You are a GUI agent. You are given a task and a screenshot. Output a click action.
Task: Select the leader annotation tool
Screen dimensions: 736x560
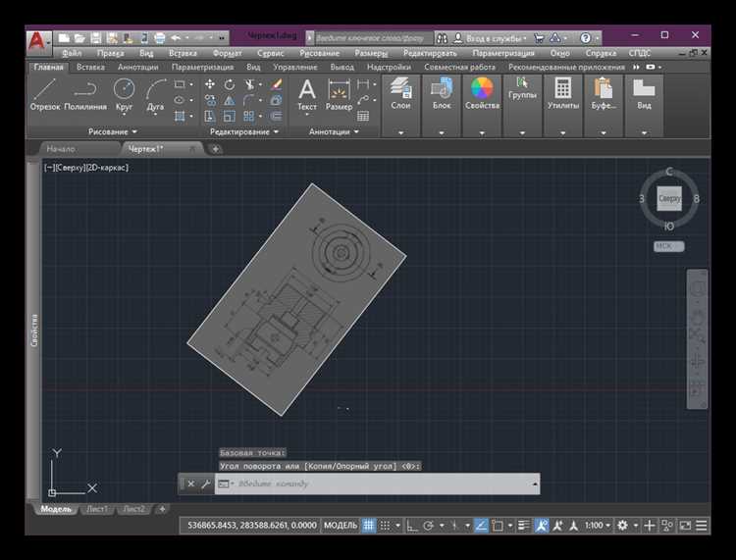click(x=363, y=100)
